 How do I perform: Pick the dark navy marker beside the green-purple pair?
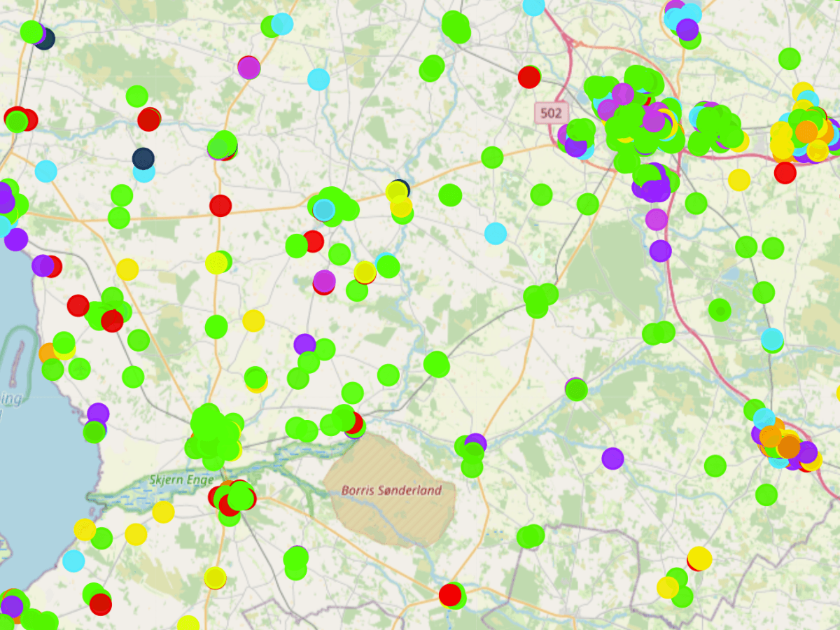(45, 38)
